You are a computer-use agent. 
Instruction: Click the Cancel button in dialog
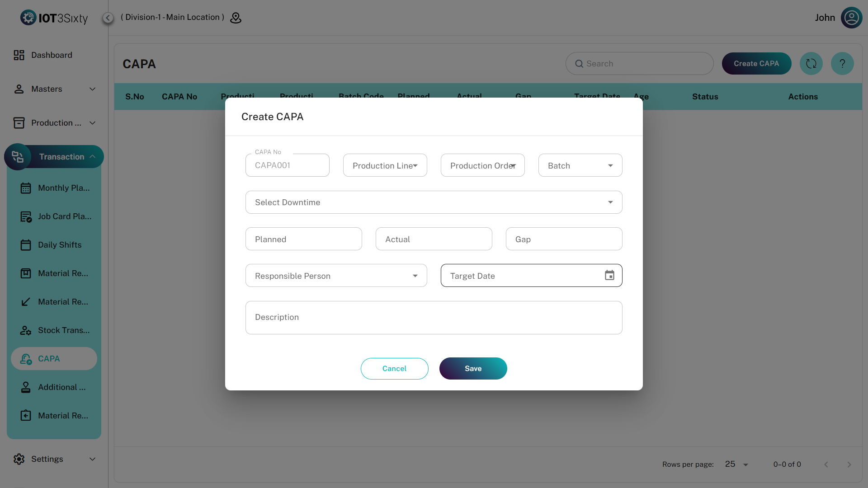pyautogui.click(x=394, y=369)
